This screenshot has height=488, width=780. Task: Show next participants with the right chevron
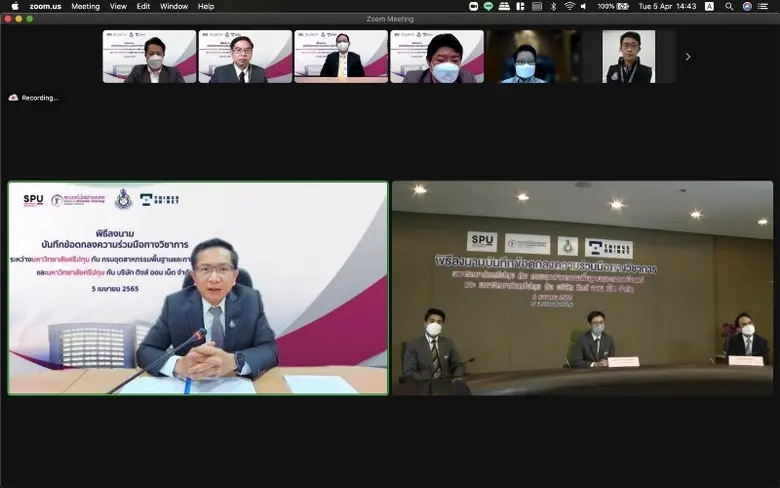click(x=687, y=57)
